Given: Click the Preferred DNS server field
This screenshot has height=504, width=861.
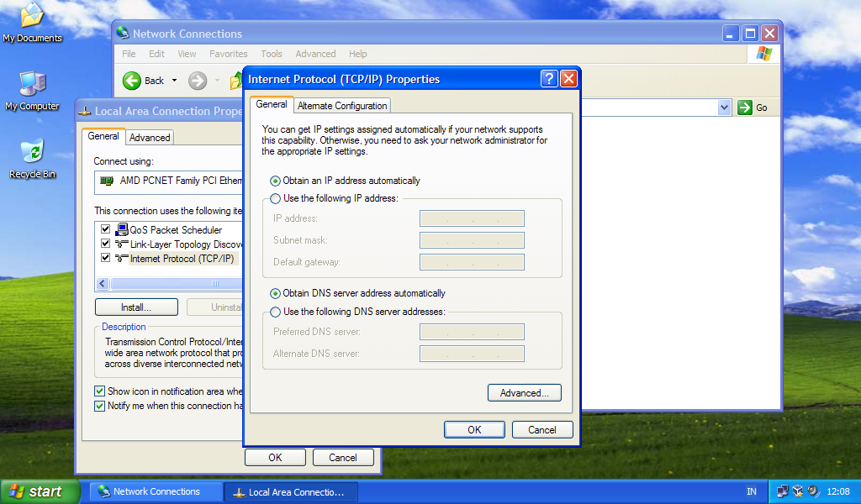Looking at the screenshot, I should pyautogui.click(x=472, y=332).
